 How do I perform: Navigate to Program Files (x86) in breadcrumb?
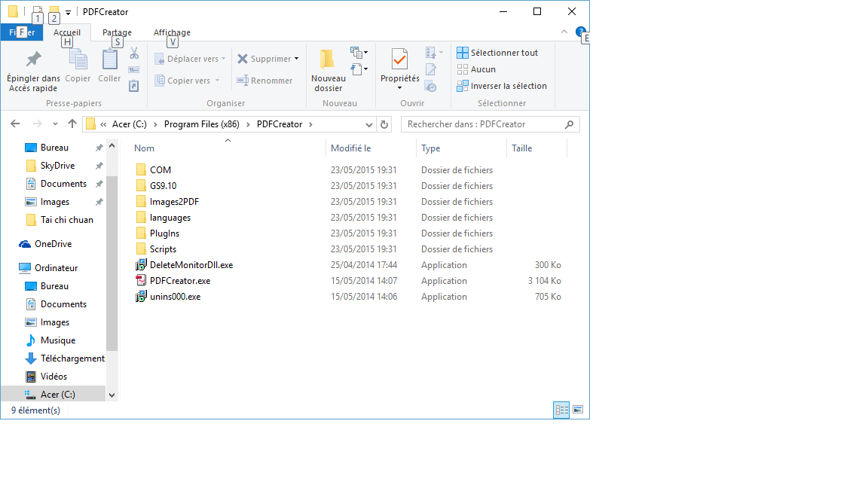pos(202,124)
